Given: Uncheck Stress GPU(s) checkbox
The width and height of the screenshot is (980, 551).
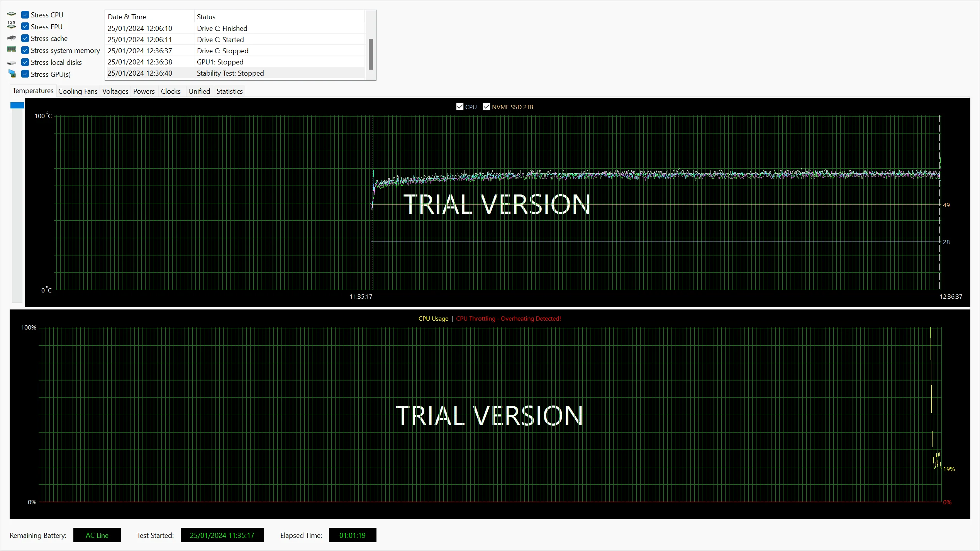Looking at the screenshot, I should pyautogui.click(x=25, y=74).
